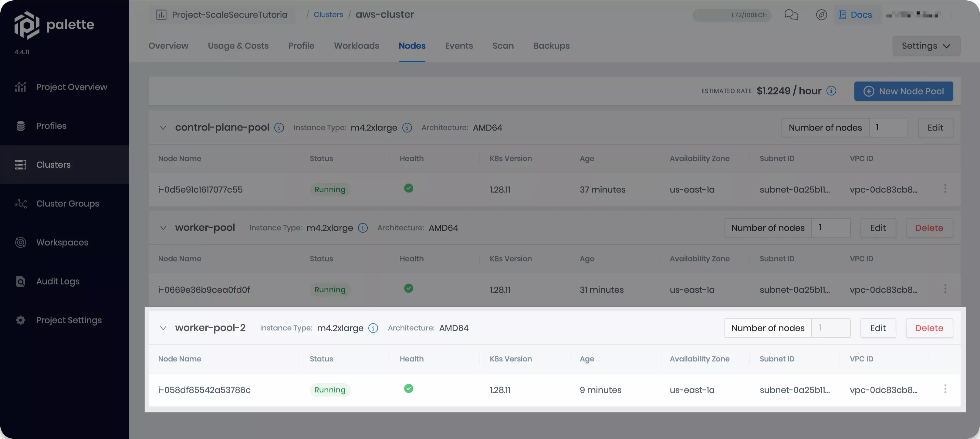
Task: Open Cluster Groups in sidebar
Action: 65,204
